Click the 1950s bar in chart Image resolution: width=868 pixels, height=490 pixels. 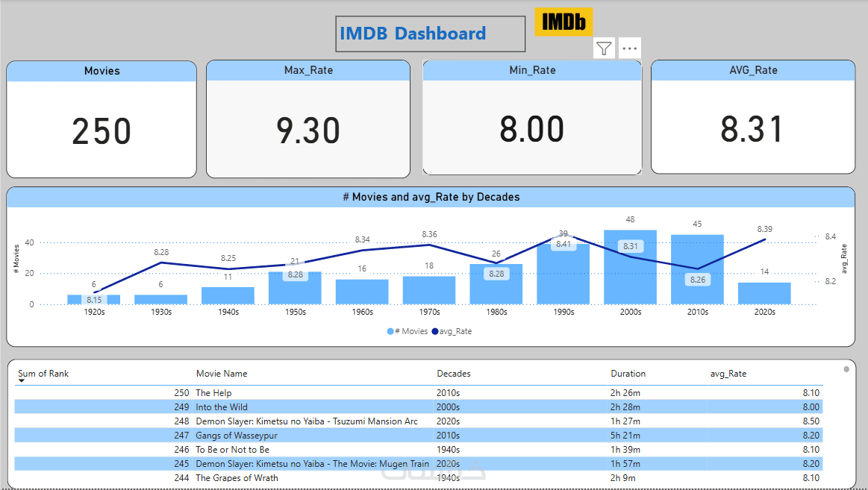tap(295, 288)
